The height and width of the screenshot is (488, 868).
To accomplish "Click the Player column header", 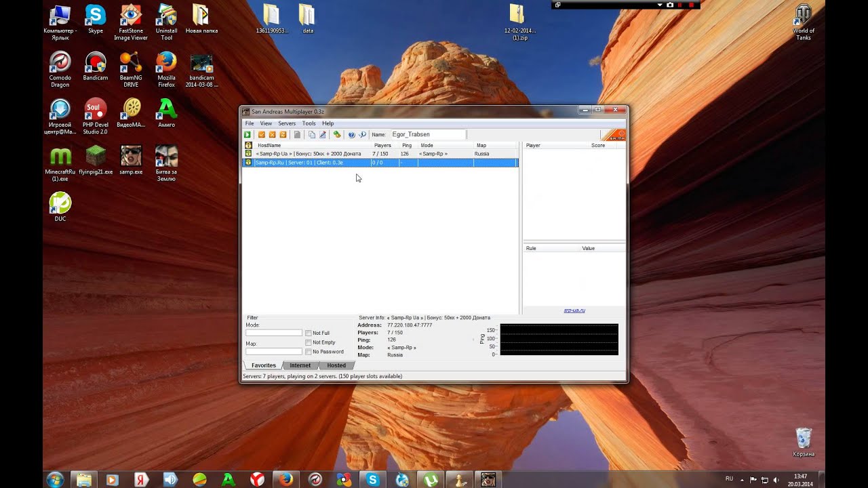I will [555, 145].
